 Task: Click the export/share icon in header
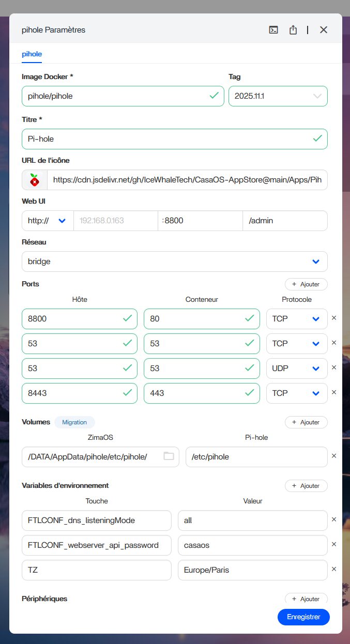[293, 30]
